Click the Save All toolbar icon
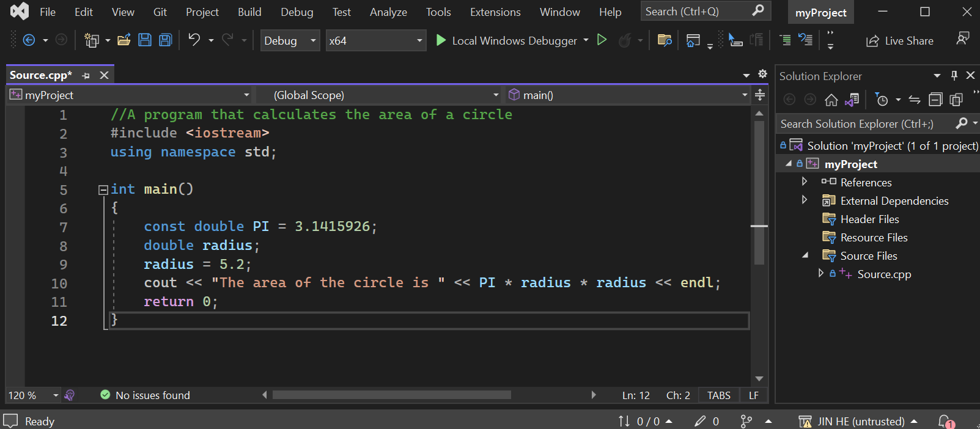This screenshot has height=429, width=980. click(165, 40)
